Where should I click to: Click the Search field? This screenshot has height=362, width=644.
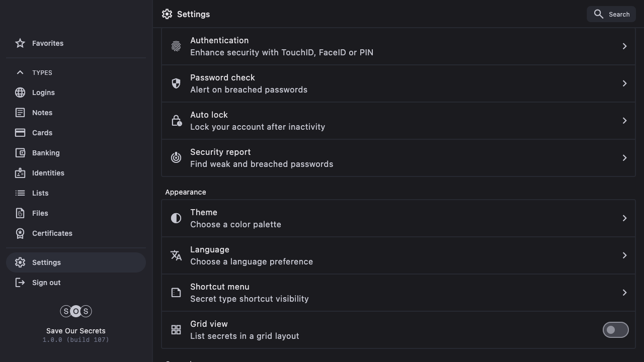611,14
